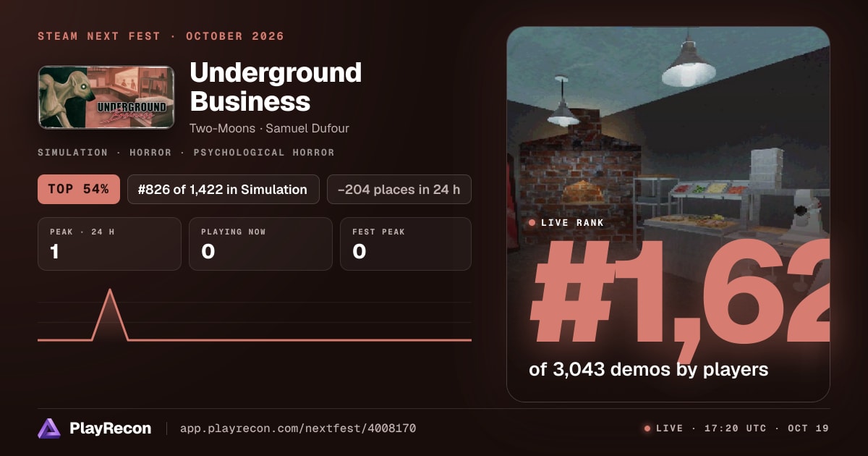Click the −204 places in 24 h badge

point(399,189)
